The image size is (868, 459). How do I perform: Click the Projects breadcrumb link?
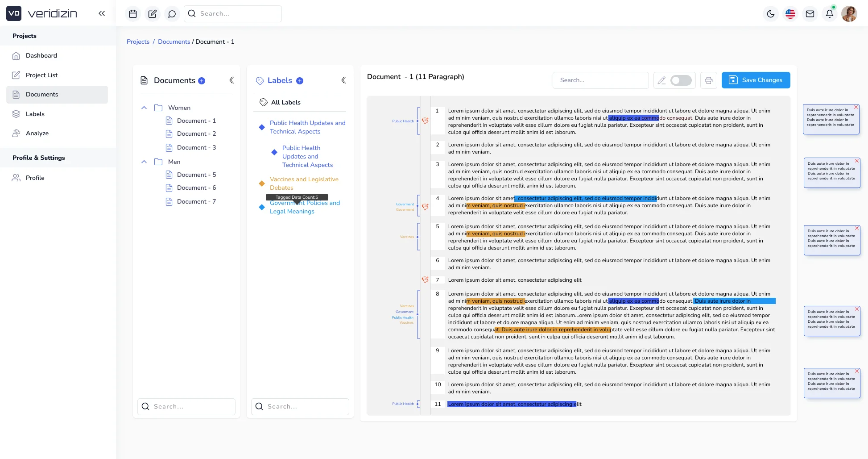[138, 42]
